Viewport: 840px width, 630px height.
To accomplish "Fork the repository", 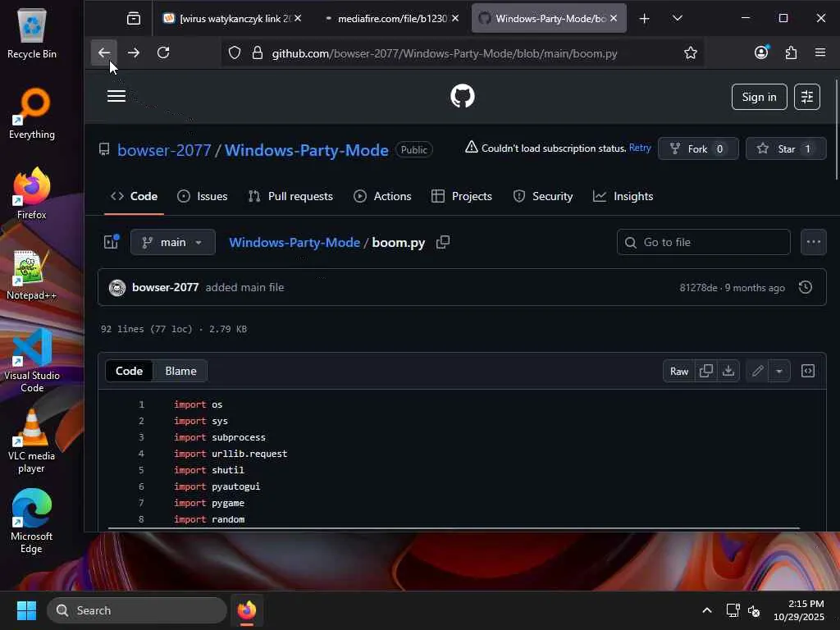I will tap(698, 149).
